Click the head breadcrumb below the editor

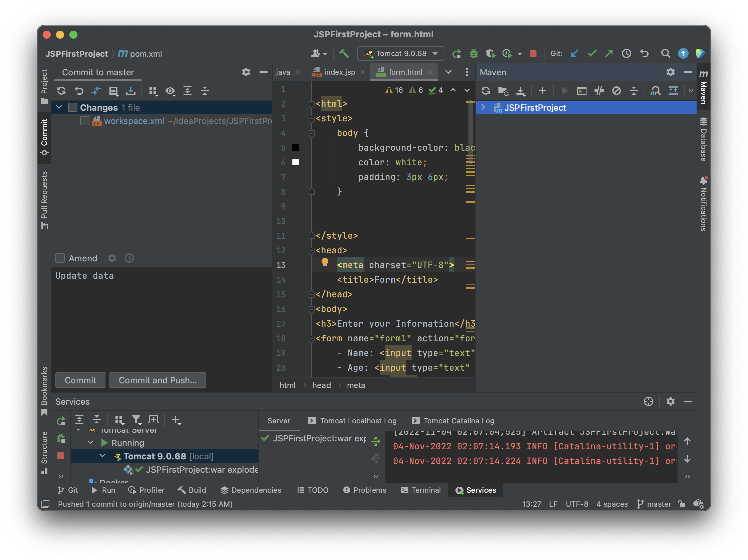321,385
